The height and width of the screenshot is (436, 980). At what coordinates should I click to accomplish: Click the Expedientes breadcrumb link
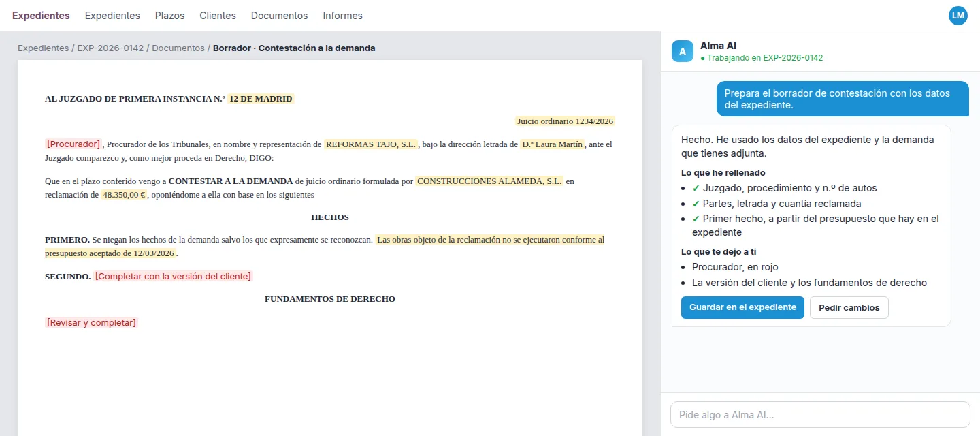point(43,48)
